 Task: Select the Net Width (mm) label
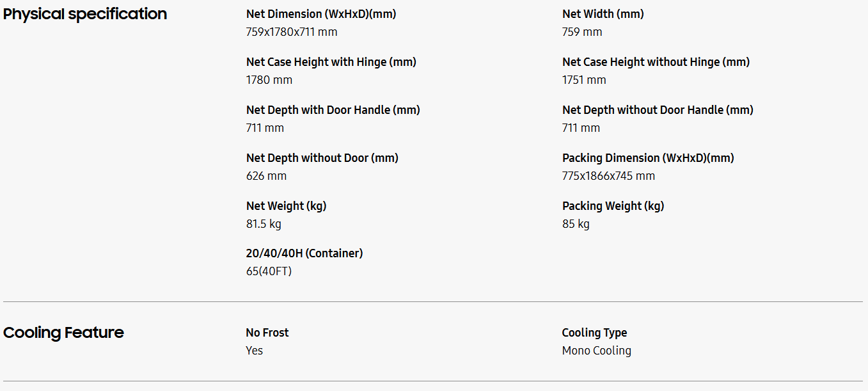(603, 14)
